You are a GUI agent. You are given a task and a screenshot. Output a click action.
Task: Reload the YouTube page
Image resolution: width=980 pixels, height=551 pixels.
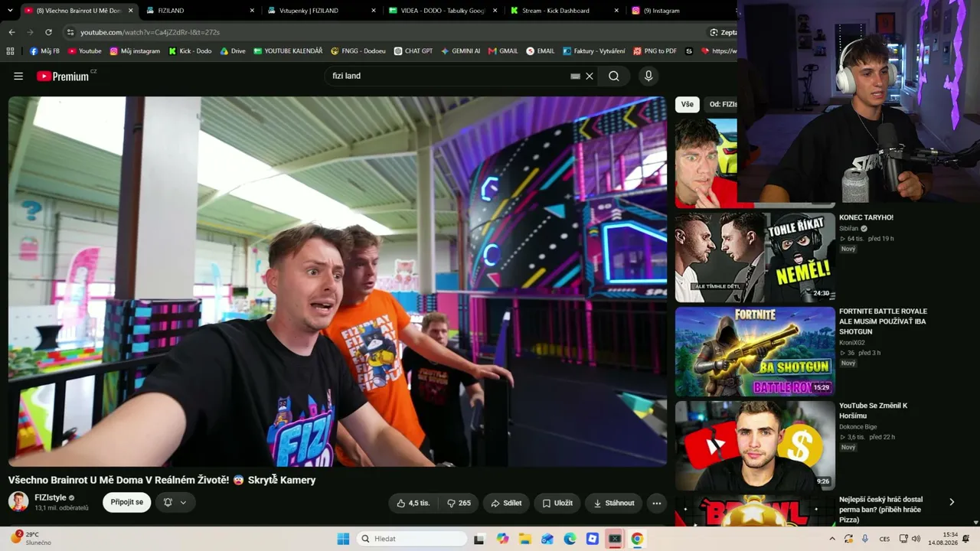tap(48, 32)
